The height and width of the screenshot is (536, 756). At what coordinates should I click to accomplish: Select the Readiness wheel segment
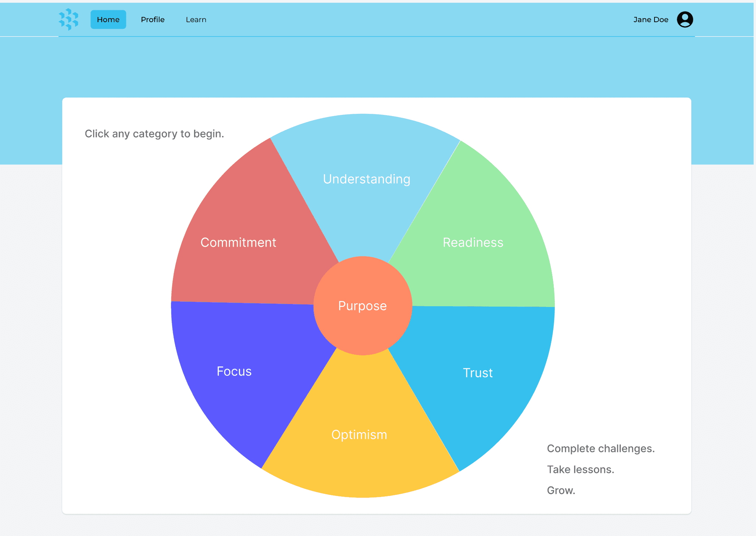(473, 242)
